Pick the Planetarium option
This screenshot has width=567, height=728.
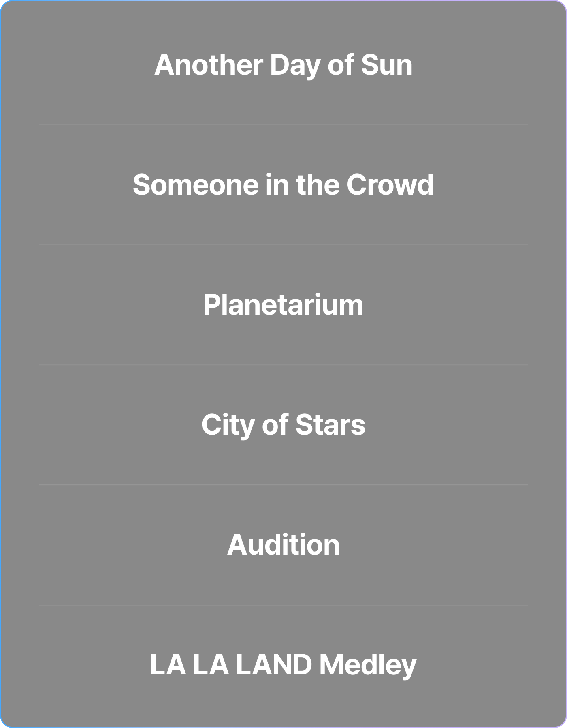pyautogui.click(x=283, y=305)
